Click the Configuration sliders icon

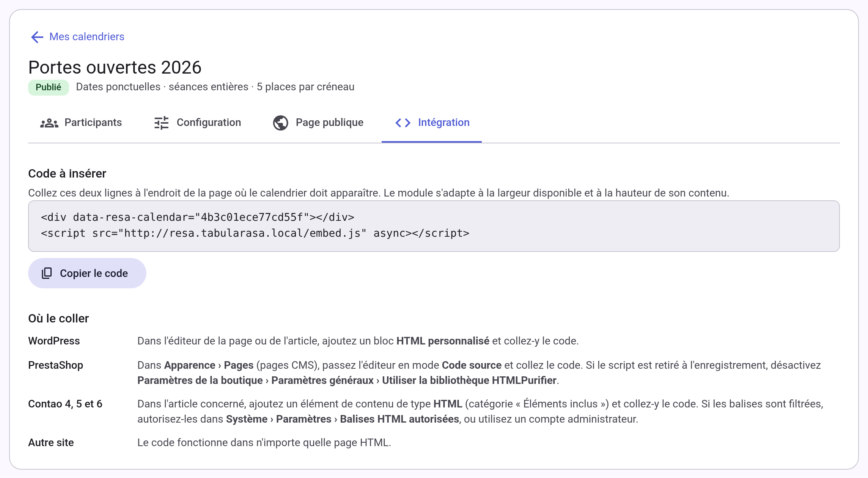click(x=162, y=123)
